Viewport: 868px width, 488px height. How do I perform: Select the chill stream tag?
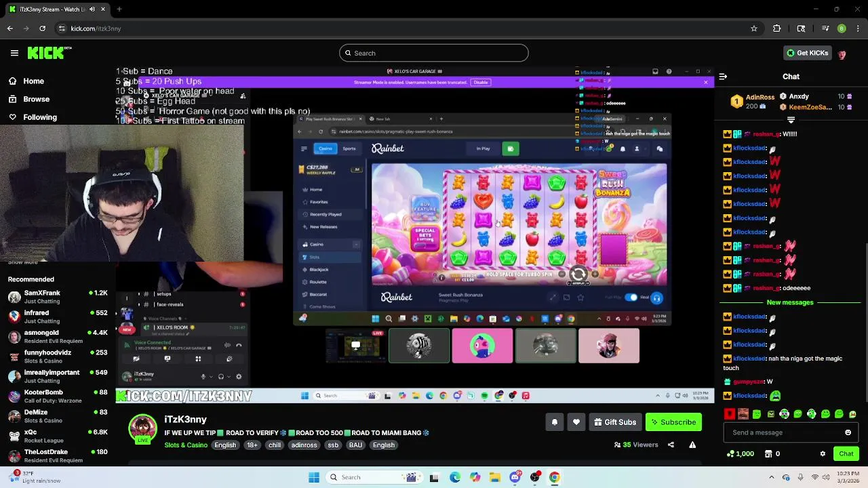pos(274,445)
